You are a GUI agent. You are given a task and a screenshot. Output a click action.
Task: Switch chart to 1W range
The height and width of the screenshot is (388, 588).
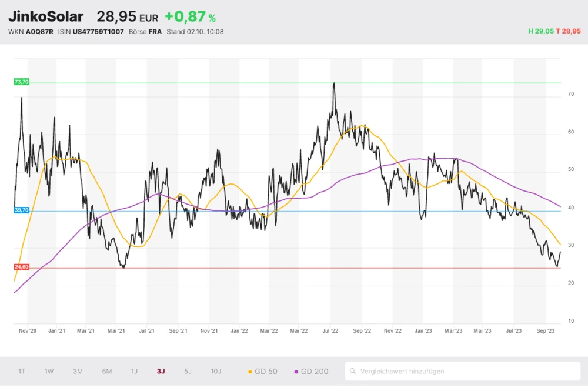[x=49, y=371]
